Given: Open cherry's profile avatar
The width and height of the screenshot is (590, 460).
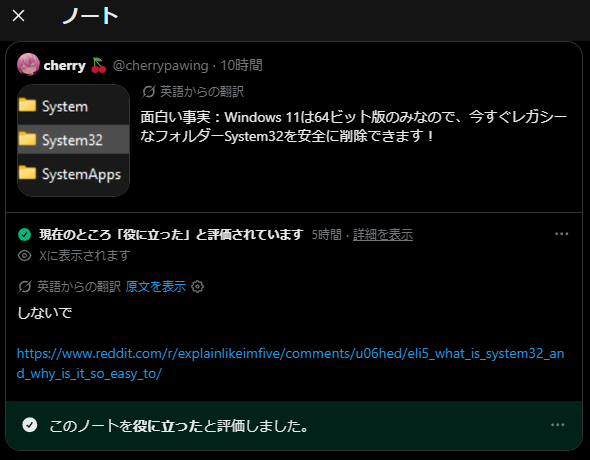Looking at the screenshot, I should pos(28,65).
